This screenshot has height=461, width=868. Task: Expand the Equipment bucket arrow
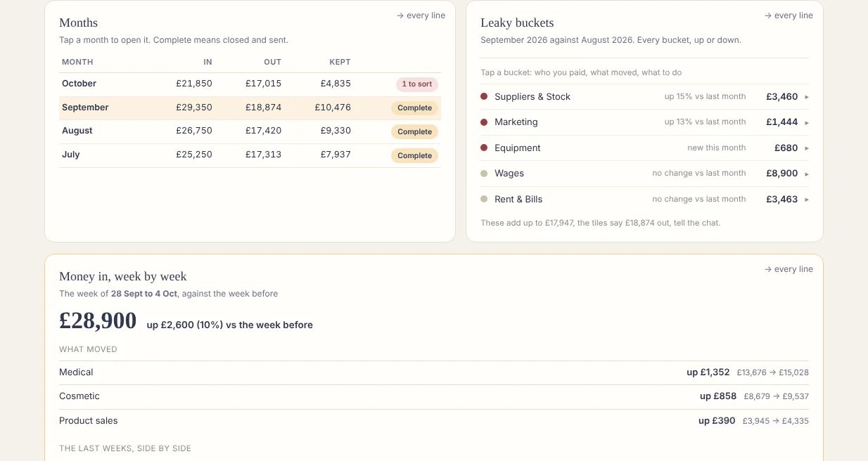pyautogui.click(x=807, y=148)
